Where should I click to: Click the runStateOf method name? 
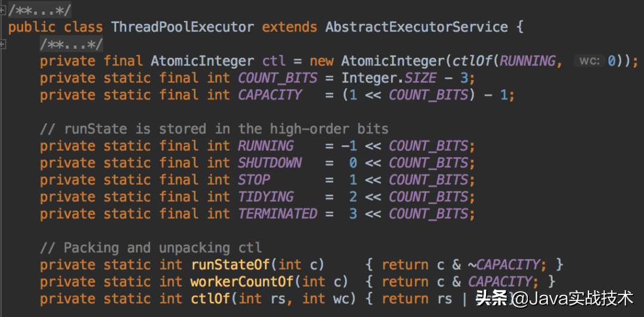coord(230,265)
